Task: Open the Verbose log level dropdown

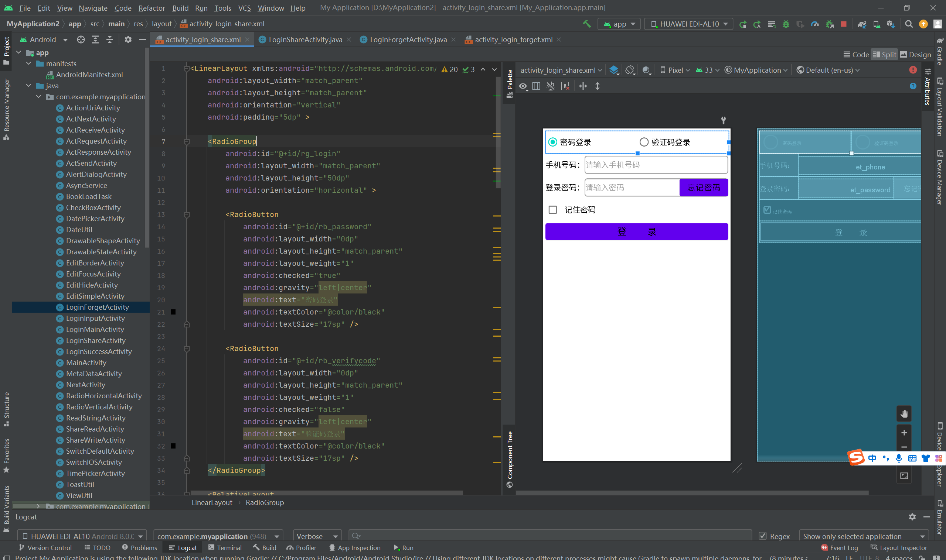Action: pyautogui.click(x=317, y=536)
